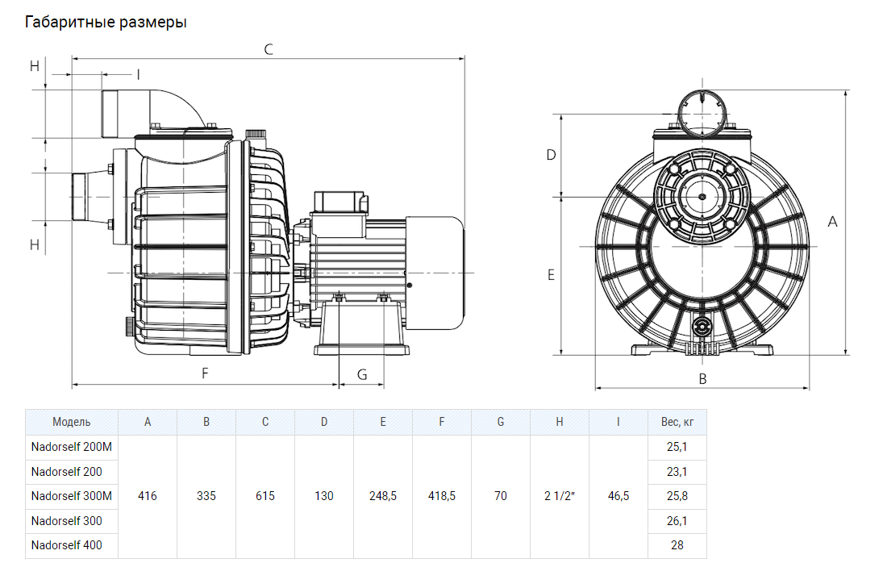Click the B dimension label below the front view

(x=703, y=379)
